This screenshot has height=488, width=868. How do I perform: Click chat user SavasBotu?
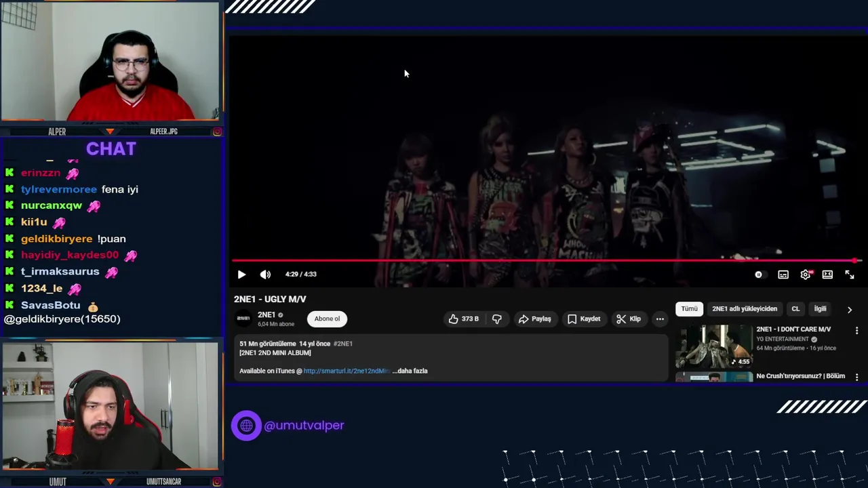pos(50,305)
